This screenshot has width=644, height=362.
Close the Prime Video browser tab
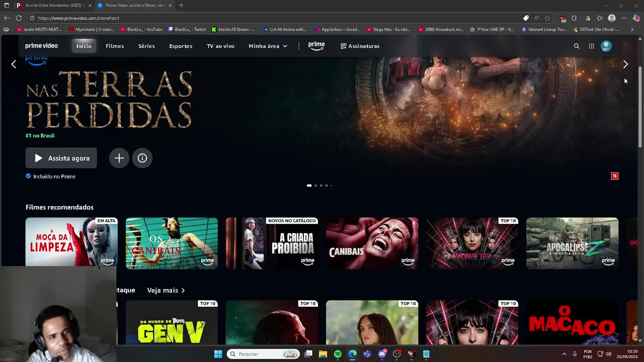(x=170, y=6)
